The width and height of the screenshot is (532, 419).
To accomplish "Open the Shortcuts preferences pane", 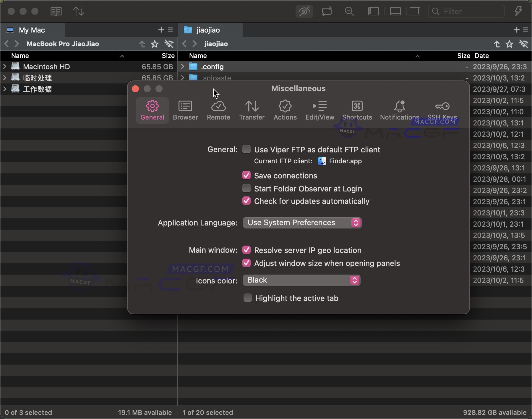I will [x=357, y=110].
